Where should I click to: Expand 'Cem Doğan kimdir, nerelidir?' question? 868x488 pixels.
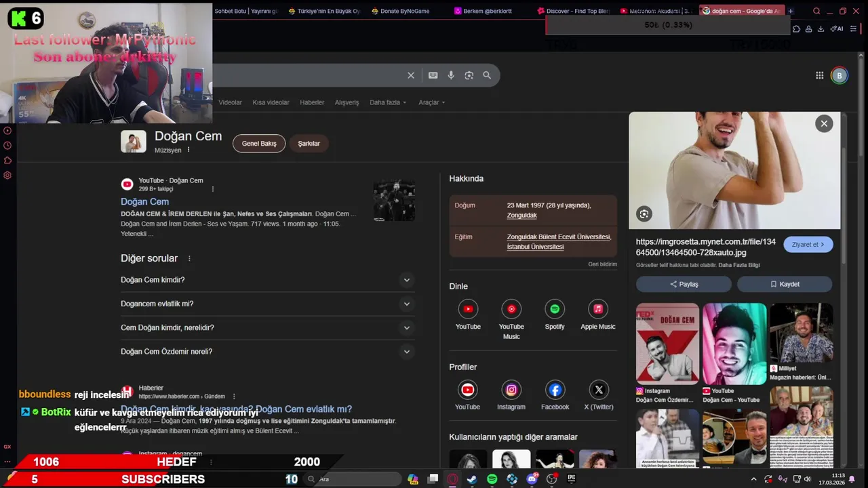[x=267, y=327]
